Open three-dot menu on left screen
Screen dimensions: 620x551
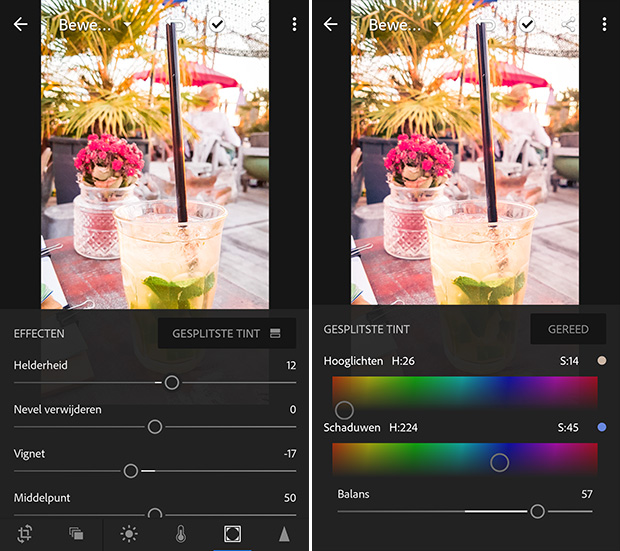294,25
